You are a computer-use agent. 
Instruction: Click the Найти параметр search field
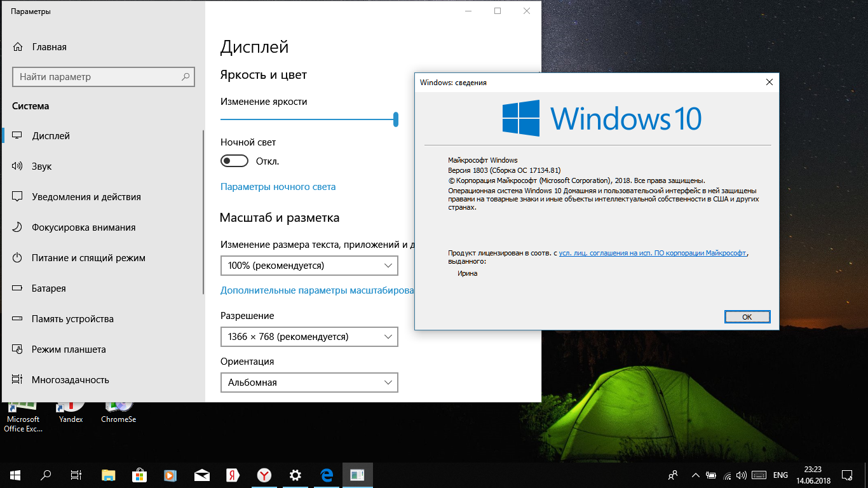click(104, 77)
